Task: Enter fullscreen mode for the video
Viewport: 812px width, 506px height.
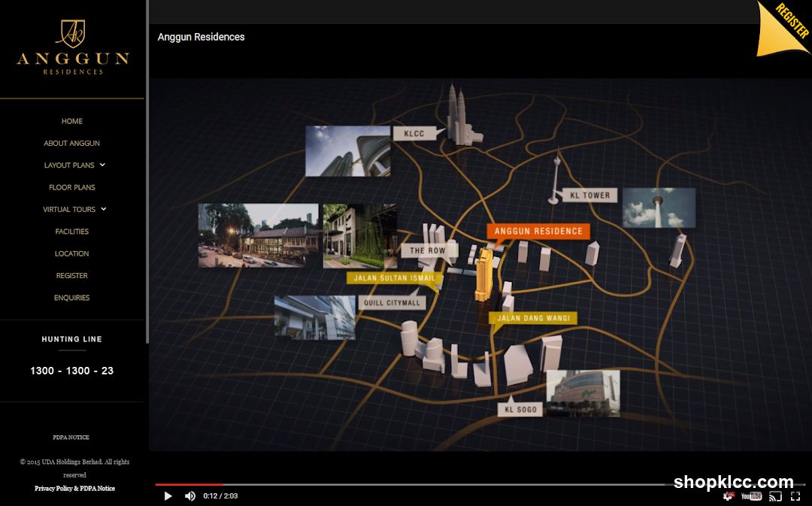Action: (795, 496)
